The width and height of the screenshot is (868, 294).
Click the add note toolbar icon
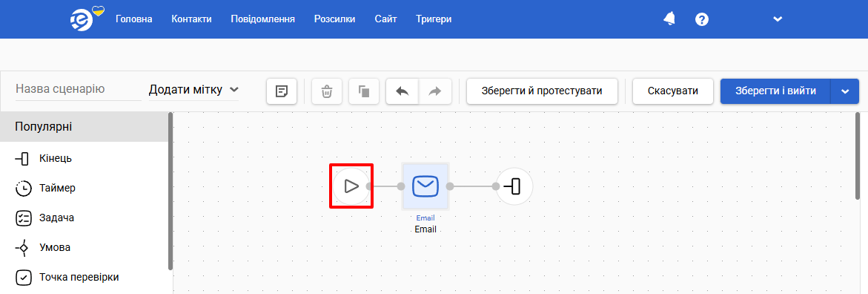[282, 91]
